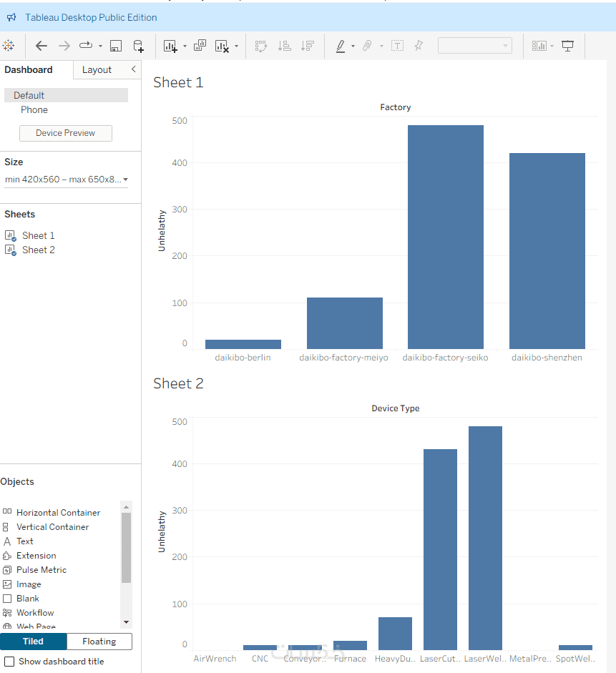Click the Fix Axes pin icon
Screen dimensions: 616x673
[419, 46]
